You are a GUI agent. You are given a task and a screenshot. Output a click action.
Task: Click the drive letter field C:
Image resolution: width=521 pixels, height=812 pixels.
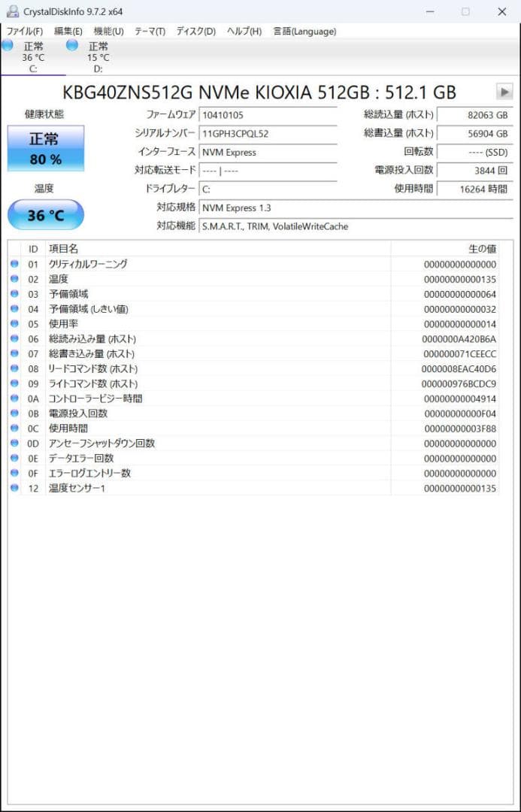(x=268, y=189)
